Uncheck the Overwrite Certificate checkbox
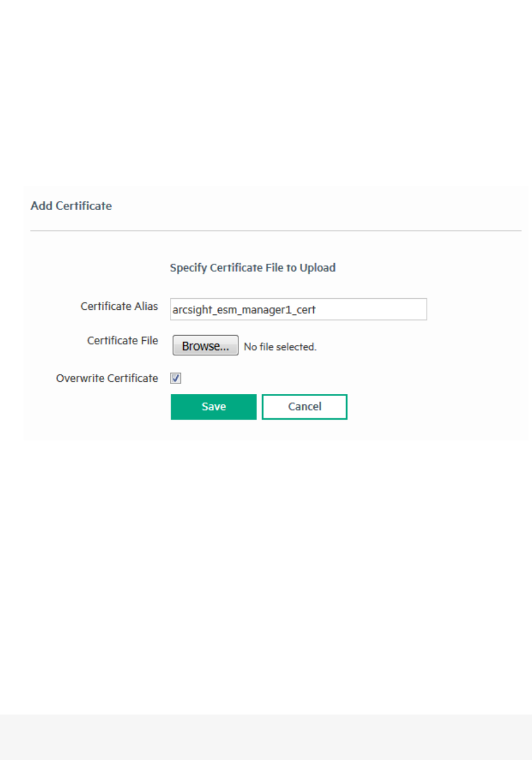Viewport: 532px width, 760px height. 176,378
